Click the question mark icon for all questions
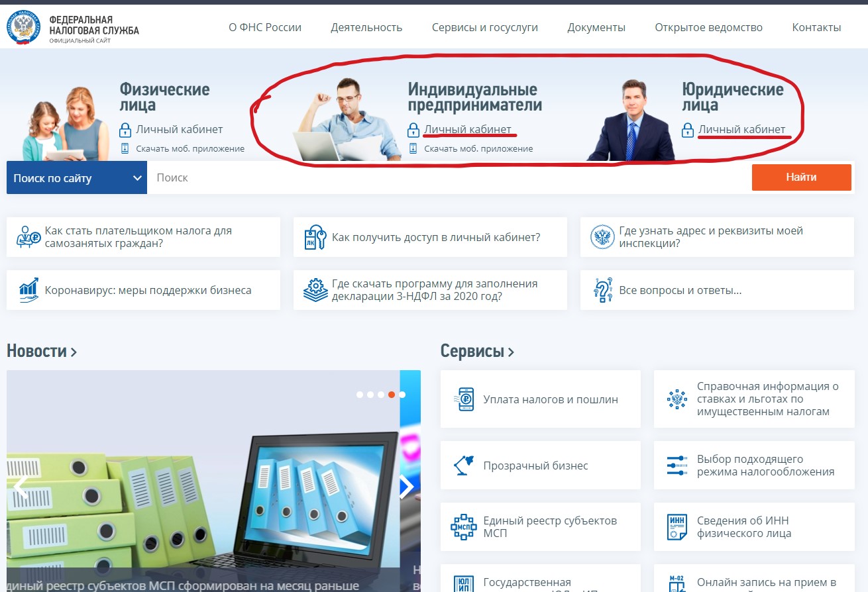 pos(602,290)
